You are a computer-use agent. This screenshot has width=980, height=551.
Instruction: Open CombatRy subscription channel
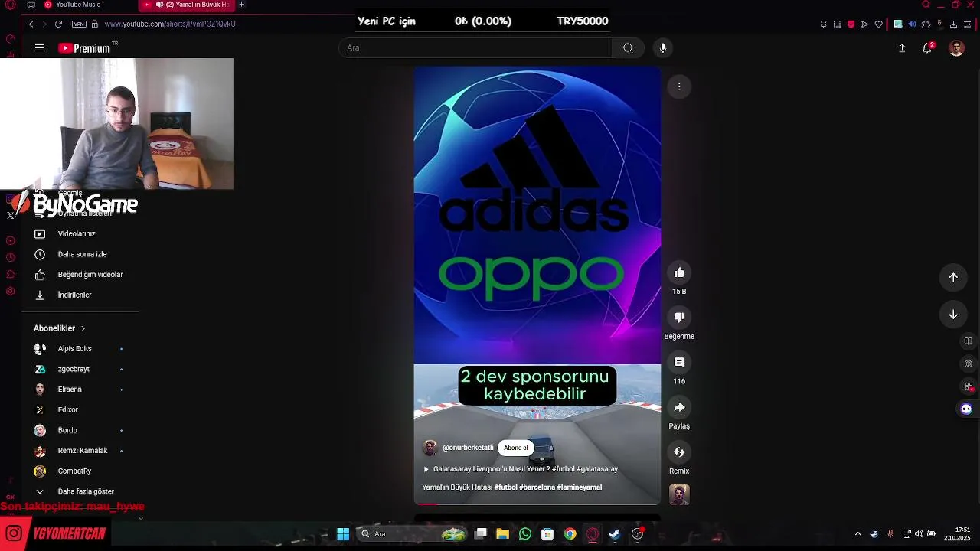75,471
